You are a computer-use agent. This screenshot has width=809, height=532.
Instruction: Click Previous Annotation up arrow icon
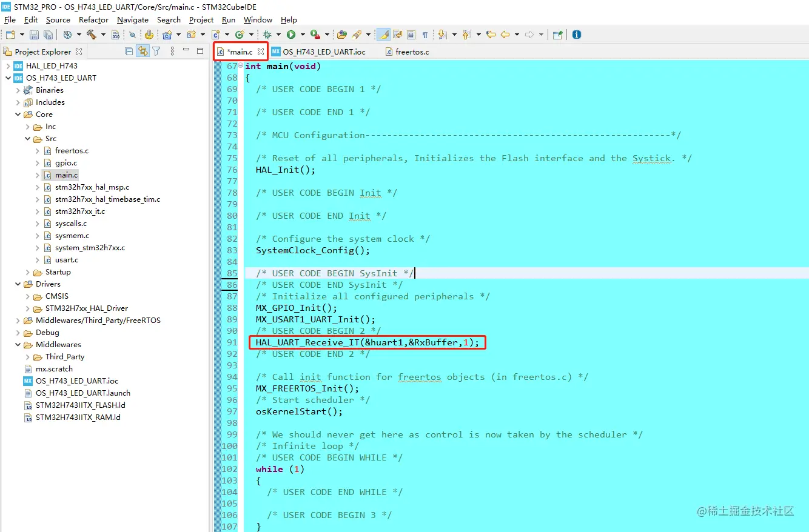(466, 35)
